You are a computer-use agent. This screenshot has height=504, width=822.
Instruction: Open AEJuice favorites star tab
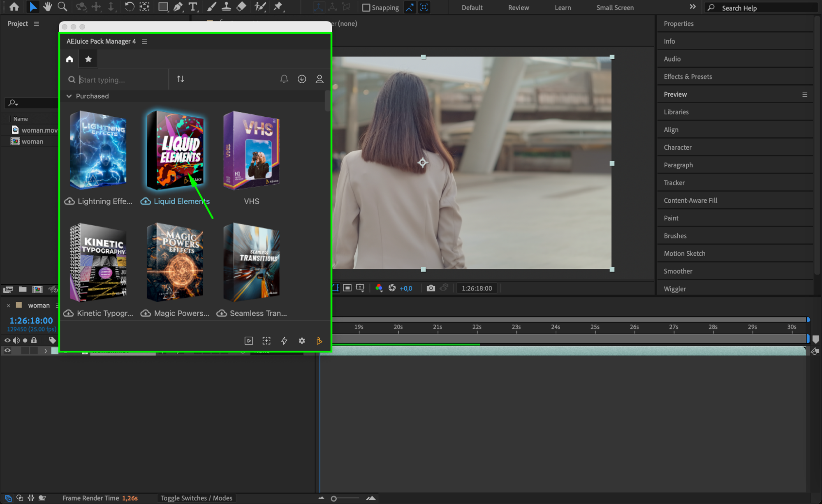pos(88,59)
